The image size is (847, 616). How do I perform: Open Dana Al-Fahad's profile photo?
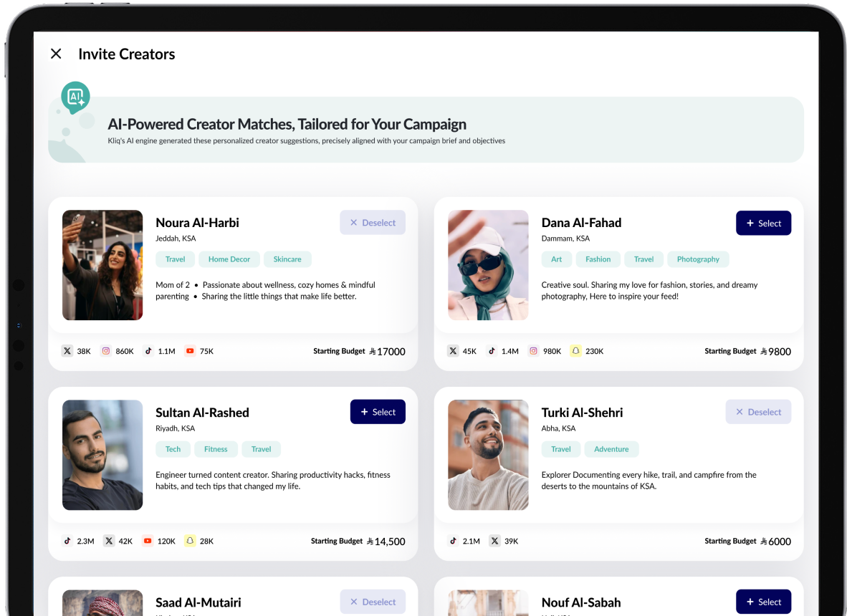(488, 265)
